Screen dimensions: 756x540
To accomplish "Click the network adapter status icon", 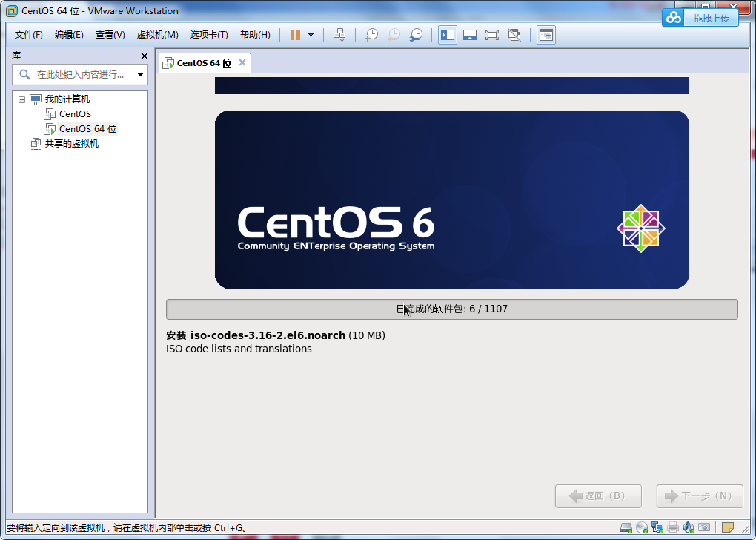I will [657, 527].
